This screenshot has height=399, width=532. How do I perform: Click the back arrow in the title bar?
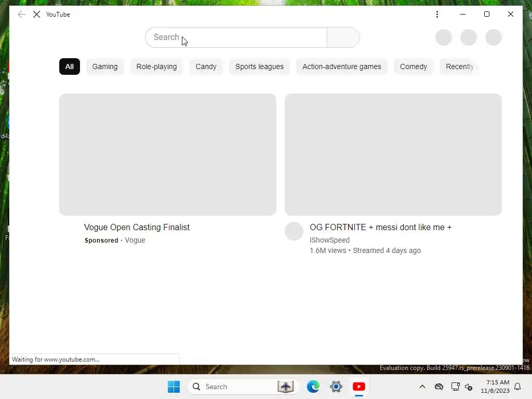tap(21, 14)
